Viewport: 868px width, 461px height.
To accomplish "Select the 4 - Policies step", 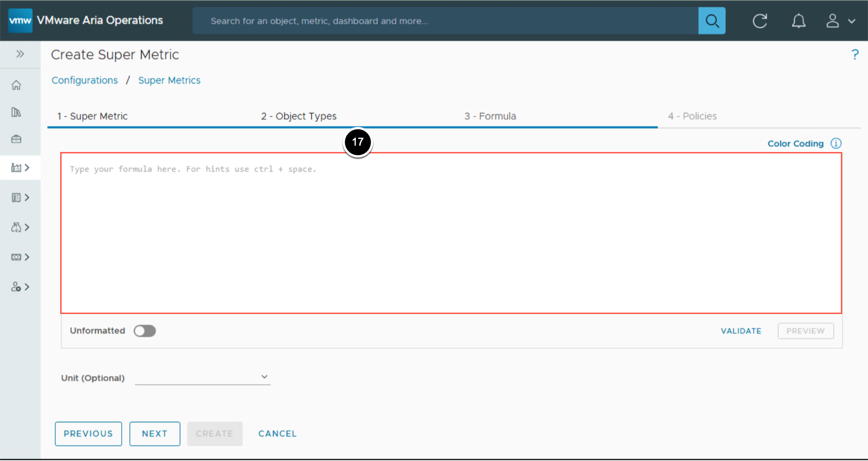I will click(692, 116).
